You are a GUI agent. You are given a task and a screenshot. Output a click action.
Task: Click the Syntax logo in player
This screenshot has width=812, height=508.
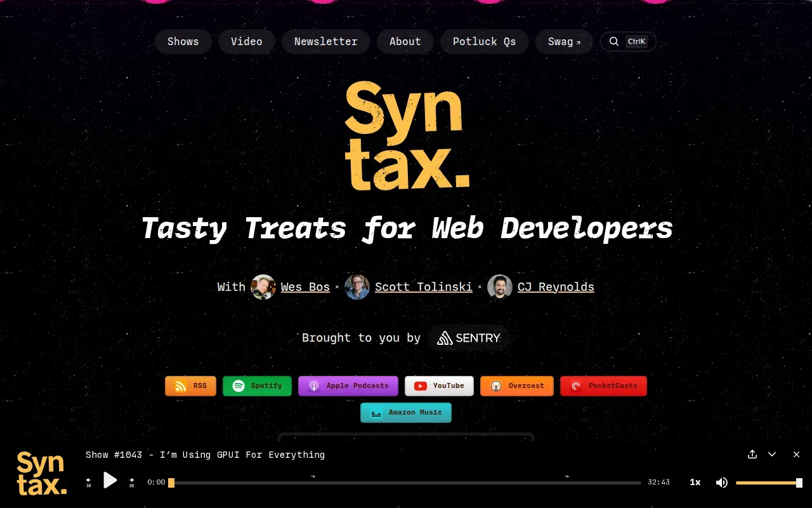click(x=41, y=473)
